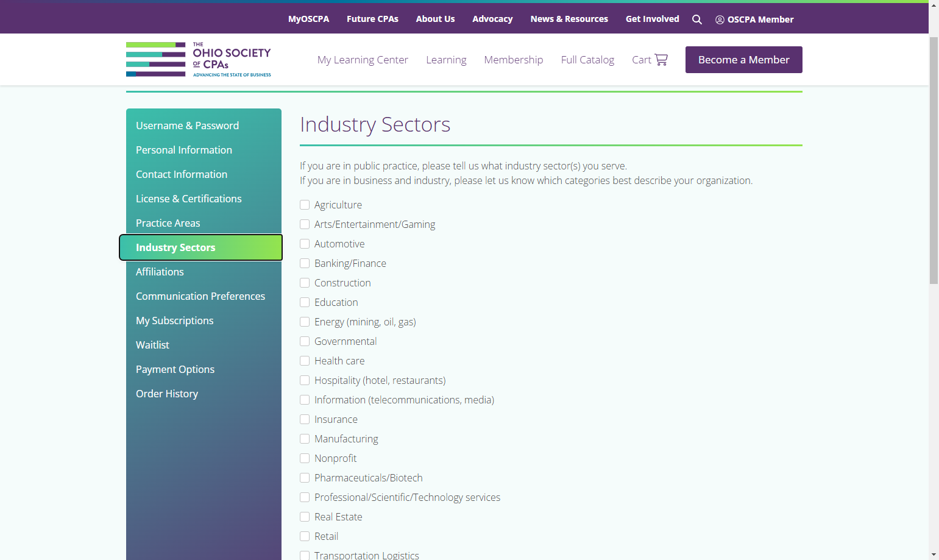Click the Become a Member button
Screen dimensions: 939x560
743,60
